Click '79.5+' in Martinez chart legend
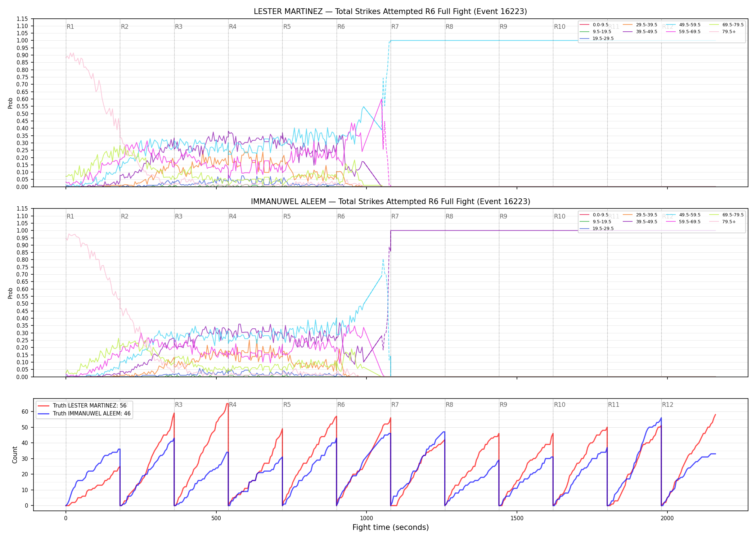The height and width of the screenshot is (540, 756). (x=729, y=32)
